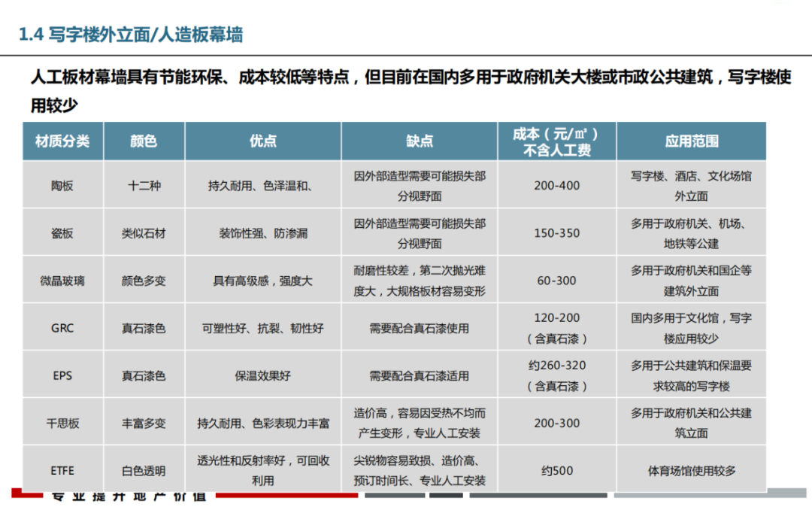Select the '尖锐物容易致损、造价高' drawback cell

pyautogui.click(x=420, y=469)
